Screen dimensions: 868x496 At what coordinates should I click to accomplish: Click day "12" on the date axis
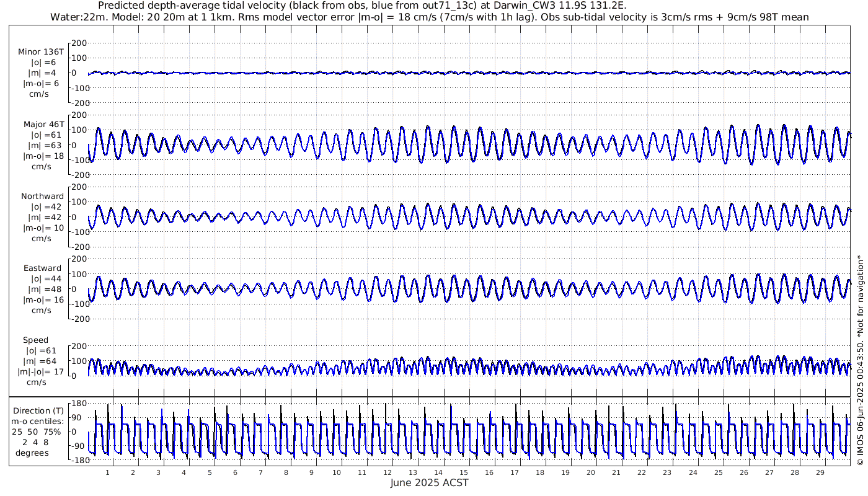[387, 472]
